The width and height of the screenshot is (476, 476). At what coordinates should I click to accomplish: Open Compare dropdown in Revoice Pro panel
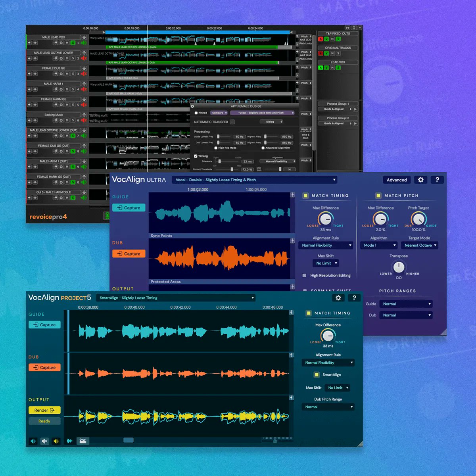click(x=219, y=113)
